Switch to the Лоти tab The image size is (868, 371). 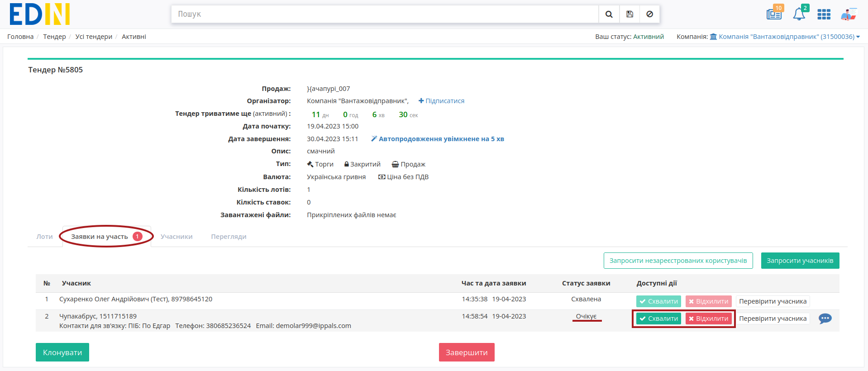[x=44, y=237]
